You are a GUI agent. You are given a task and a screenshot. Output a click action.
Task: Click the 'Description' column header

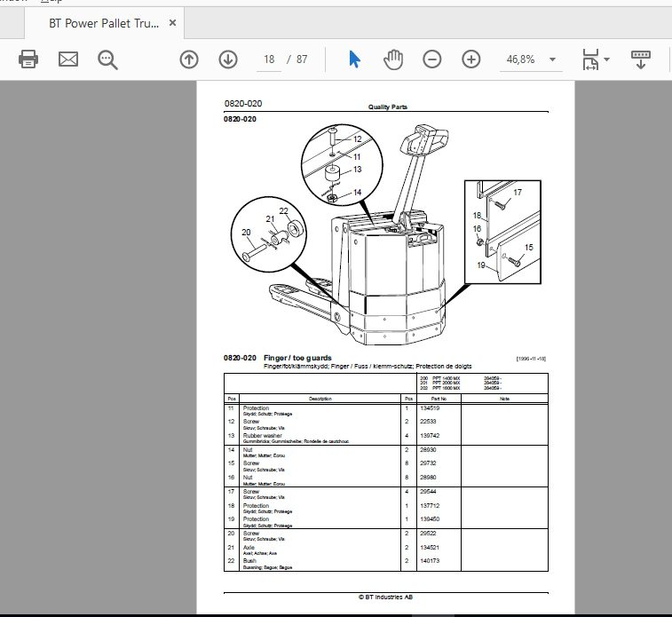tap(320, 399)
